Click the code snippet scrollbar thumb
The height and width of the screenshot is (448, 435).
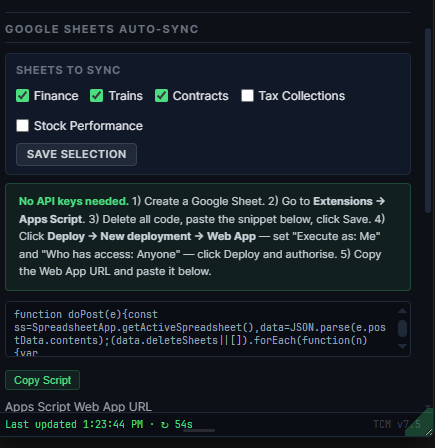(402, 328)
